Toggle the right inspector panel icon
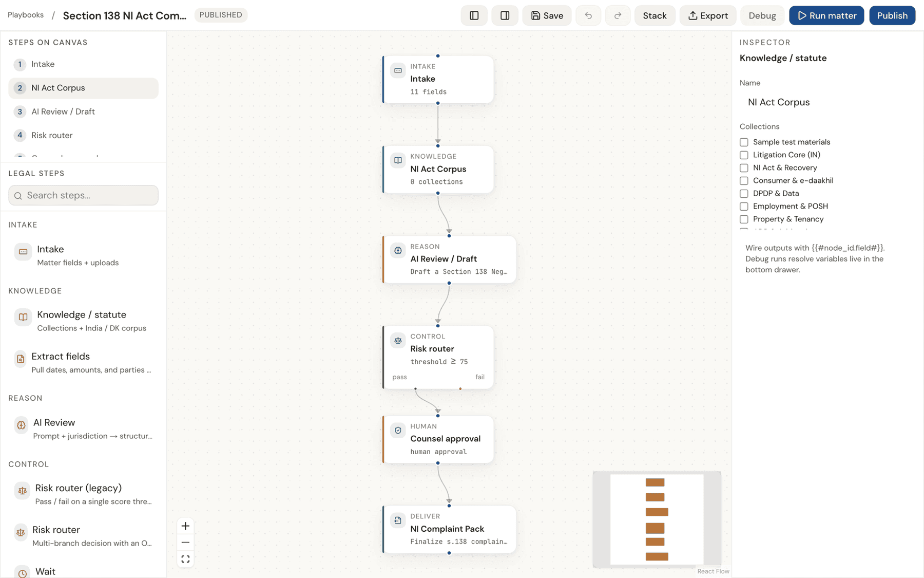The image size is (924, 578). tap(505, 15)
